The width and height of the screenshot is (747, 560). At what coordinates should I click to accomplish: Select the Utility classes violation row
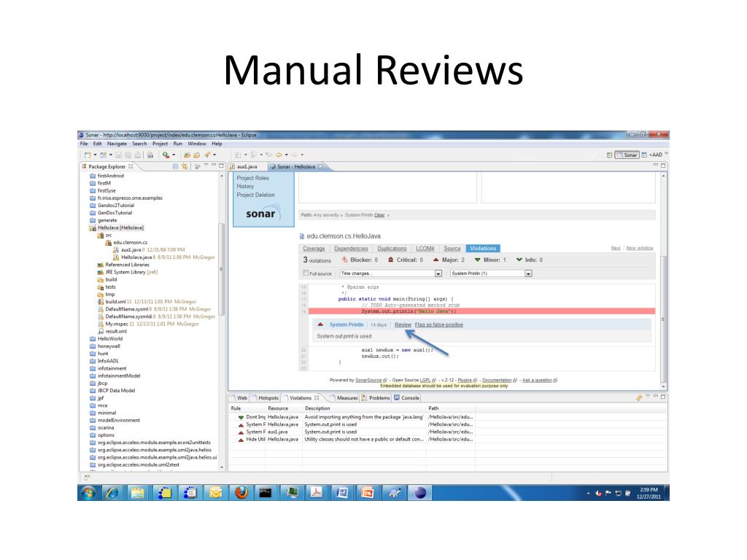point(352,440)
